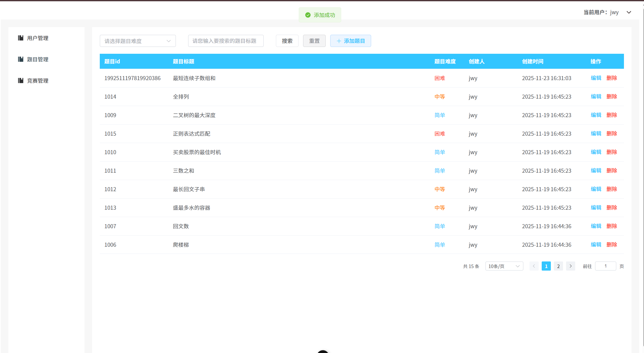Image resolution: width=644 pixels, height=353 pixels.
Task: Click the green checkmark in the 添加成功 toast
Action: coord(308,15)
